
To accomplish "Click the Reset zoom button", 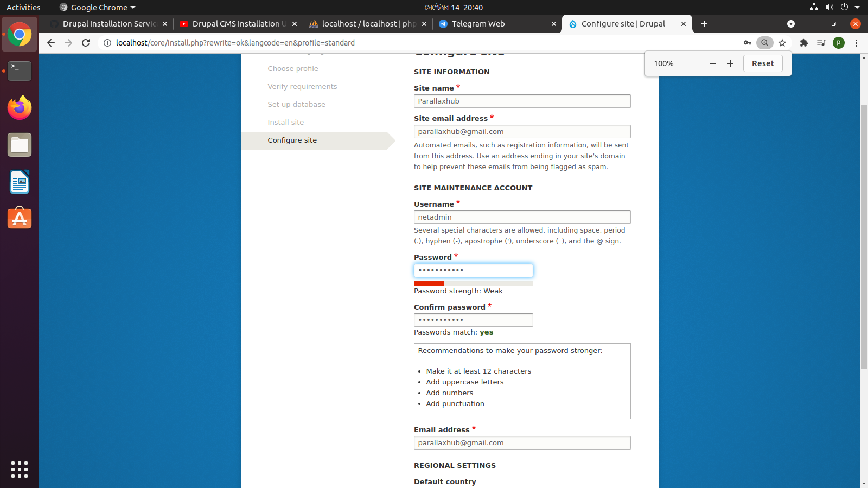I will (x=763, y=63).
